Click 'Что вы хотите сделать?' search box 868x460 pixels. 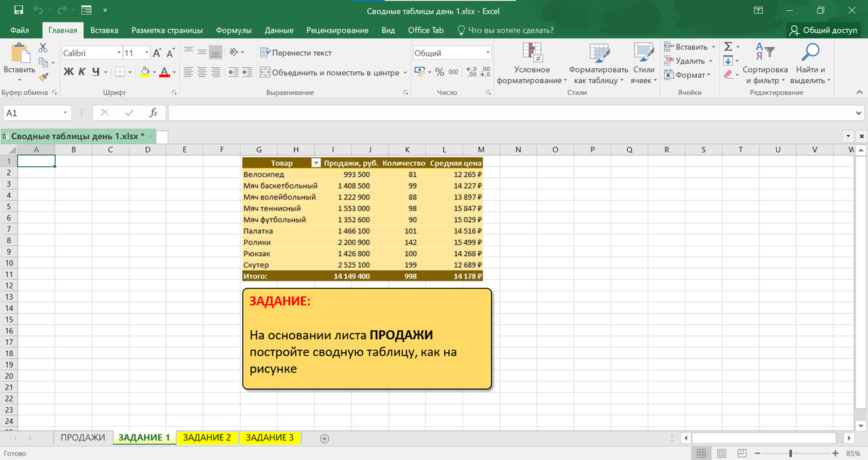click(x=505, y=30)
